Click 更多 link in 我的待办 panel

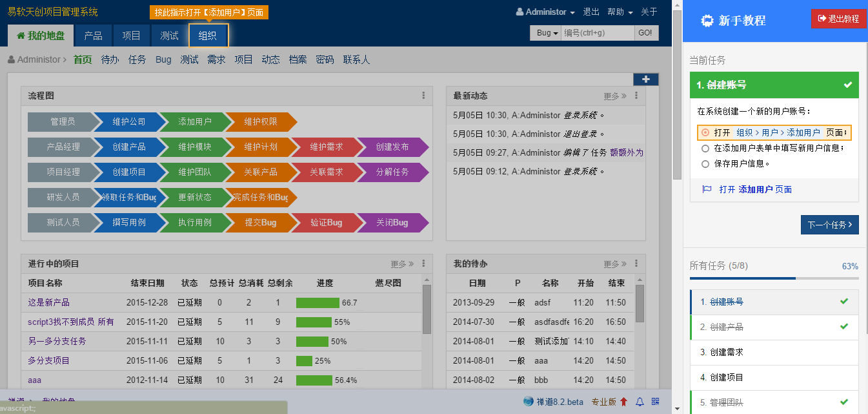pyautogui.click(x=614, y=264)
